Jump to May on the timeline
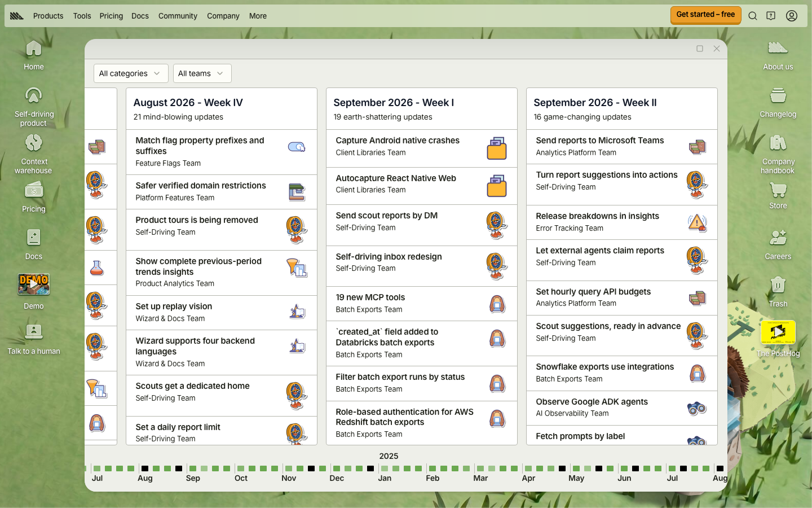This screenshot has height=508, width=812. click(x=576, y=478)
